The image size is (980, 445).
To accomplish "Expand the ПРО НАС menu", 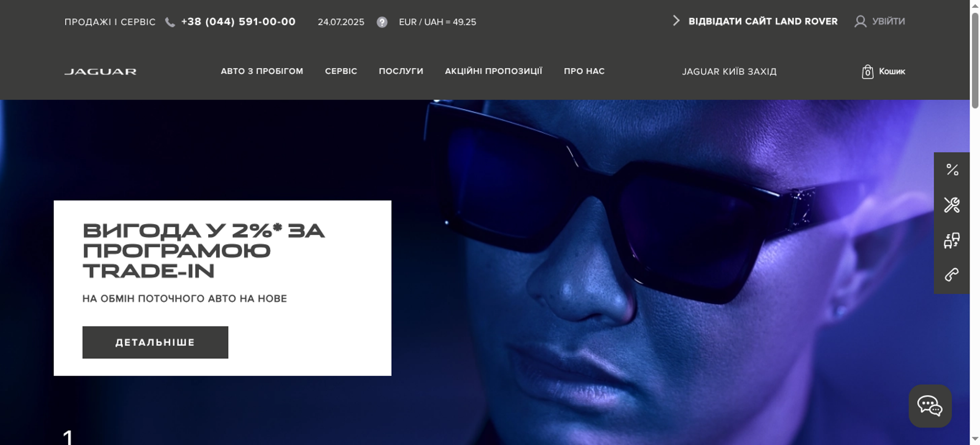I will click(x=584, y=71).
